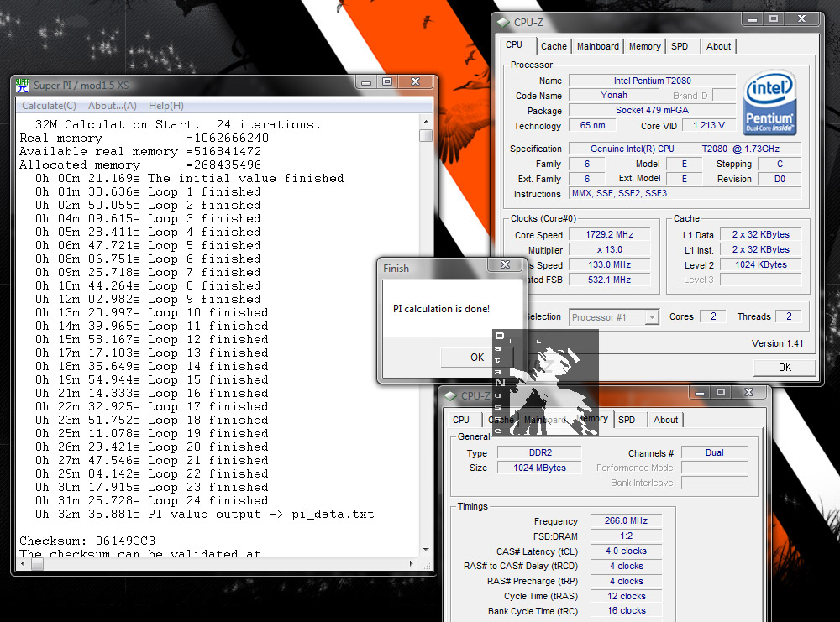Image resolution: width=840 pixels, height=622 pixels.
Task: Click the memory Size value '1024 MBytes'
Action: pos(539,468)
